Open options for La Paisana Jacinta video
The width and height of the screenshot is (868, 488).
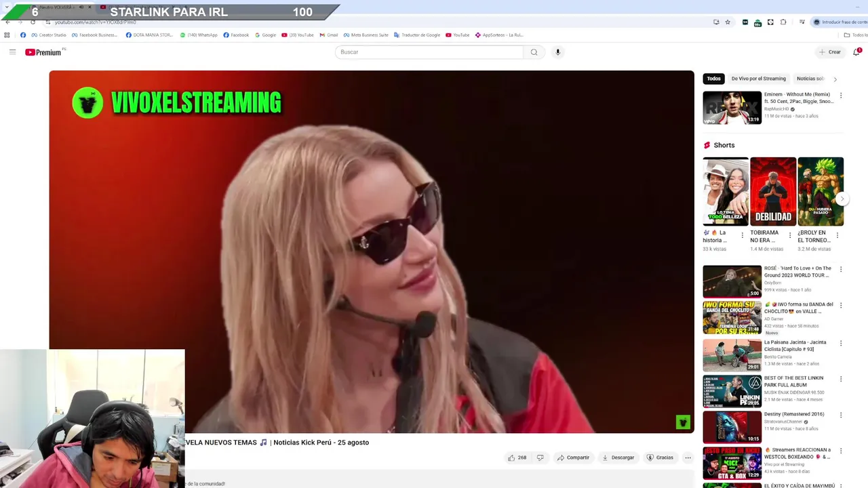coord(841,343)
